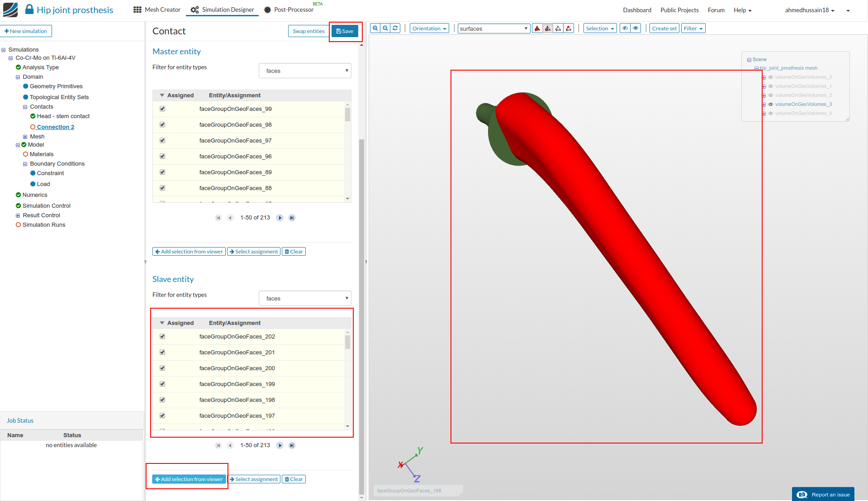The width and height of the screenshot is (868, 501).
Task: Click the show all eye icon in toolbar
Action: (636, 29)
